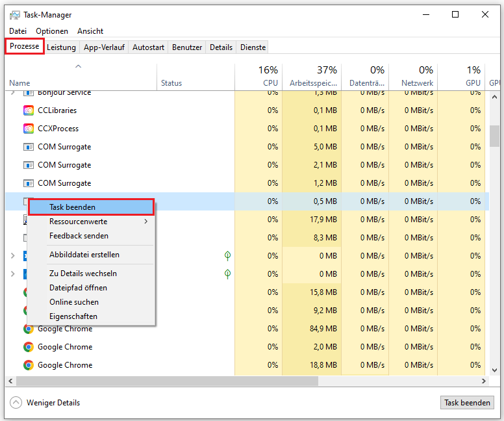Image resolution: width=504 pixels, height=421 pixels.
Task: Click icon of COM Surrogate using 2,1 MB
Action: pos(29,165)
